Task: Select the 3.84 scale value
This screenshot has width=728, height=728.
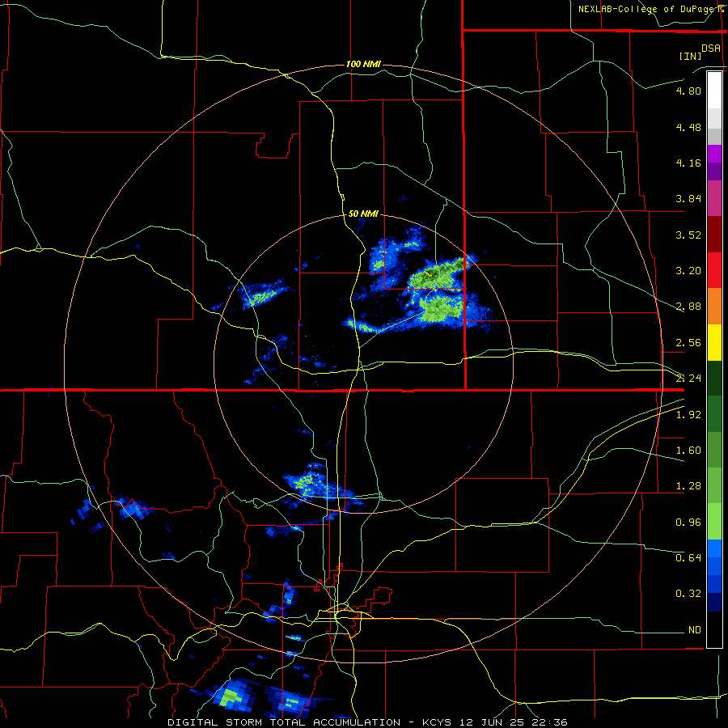Action: [688, 199]
